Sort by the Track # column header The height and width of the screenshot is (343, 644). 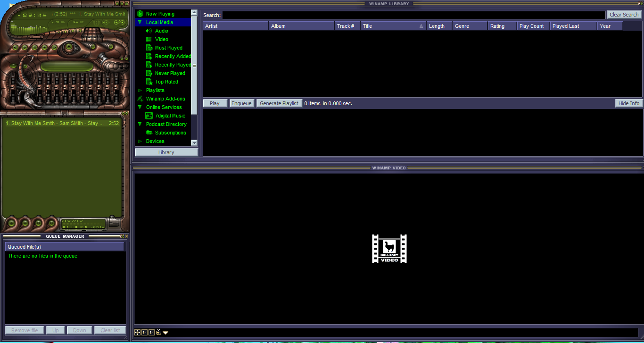tap(347, 26)
